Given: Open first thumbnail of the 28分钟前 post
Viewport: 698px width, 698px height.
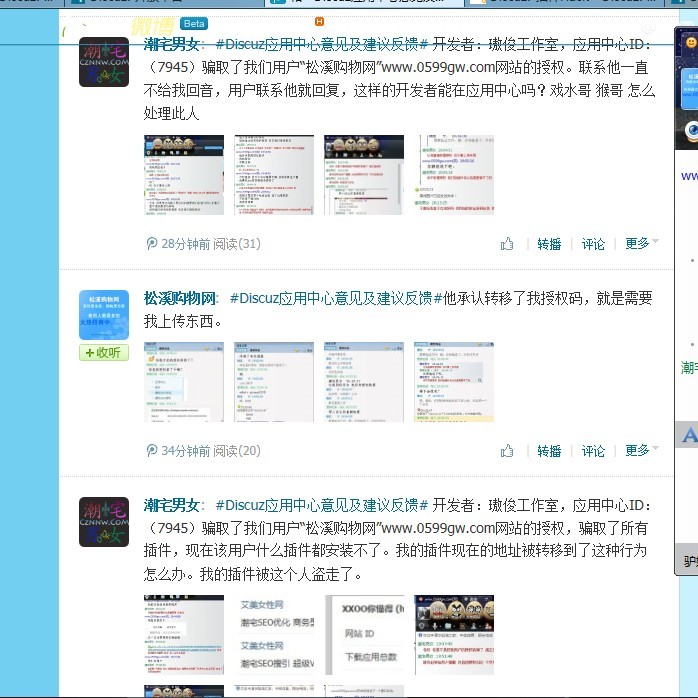Looking at the screenshot, I should coord(184,175).
